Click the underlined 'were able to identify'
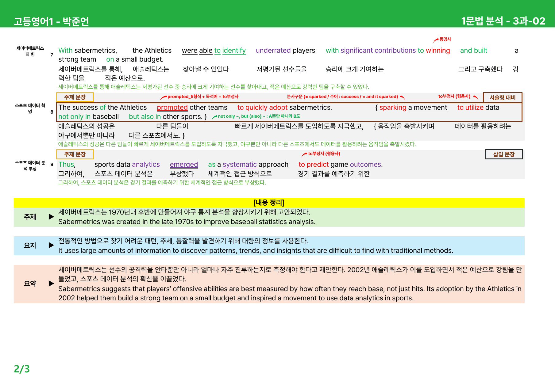This screenshot has width=555, height=392. 214,50
